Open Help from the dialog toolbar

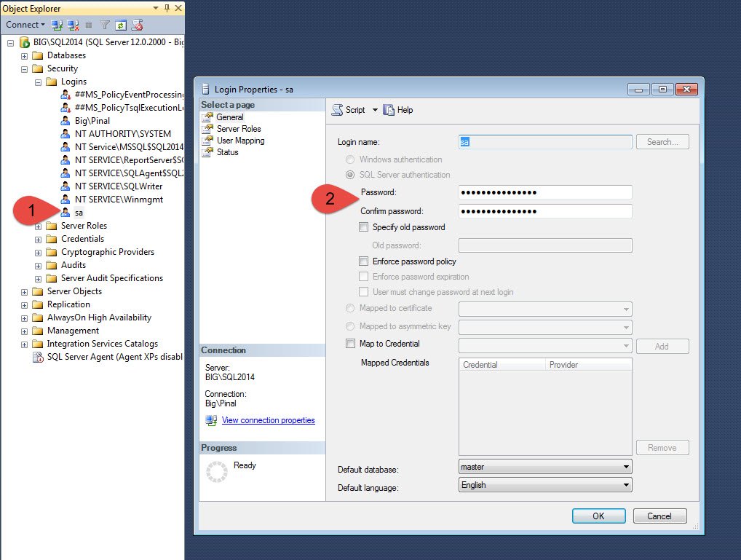(x=398, y=110)
